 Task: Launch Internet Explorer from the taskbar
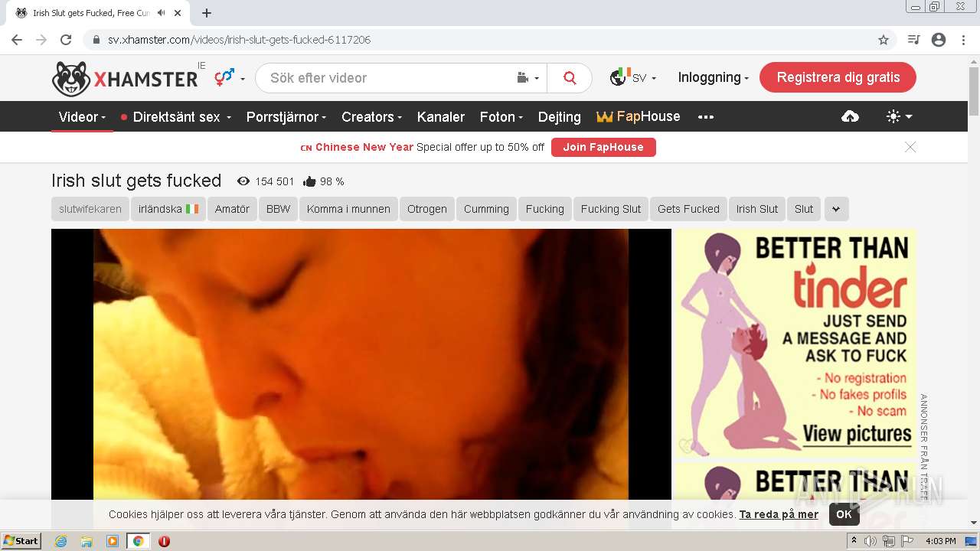tap(60, 541)
